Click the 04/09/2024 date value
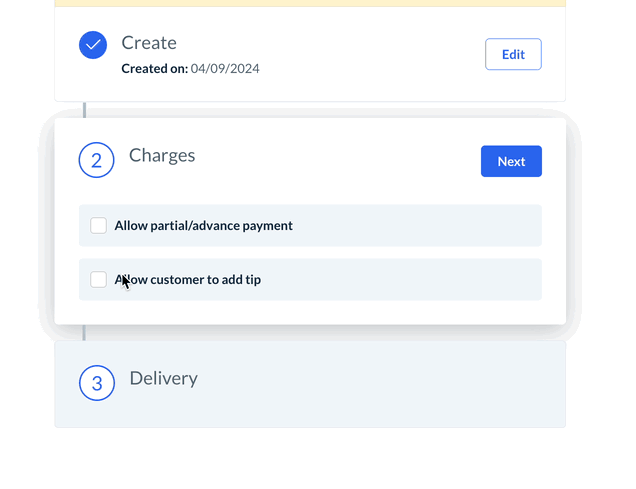The image size is (636, 489). pyautogui.click(x=225, y=69)
